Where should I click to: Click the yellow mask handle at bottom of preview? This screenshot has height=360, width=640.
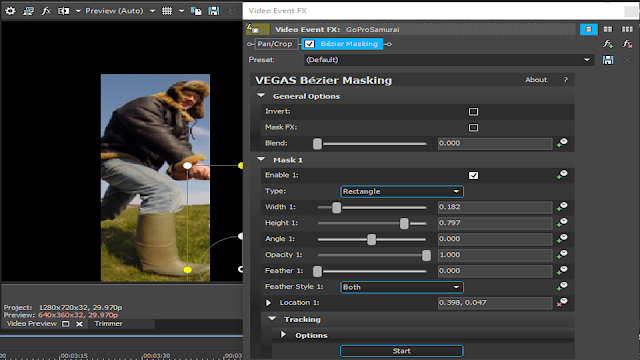pos(187,270)
